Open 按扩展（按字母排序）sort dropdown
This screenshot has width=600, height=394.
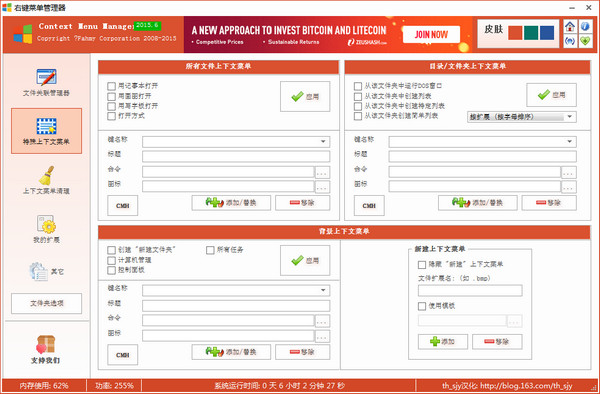[x=522, y=117]
